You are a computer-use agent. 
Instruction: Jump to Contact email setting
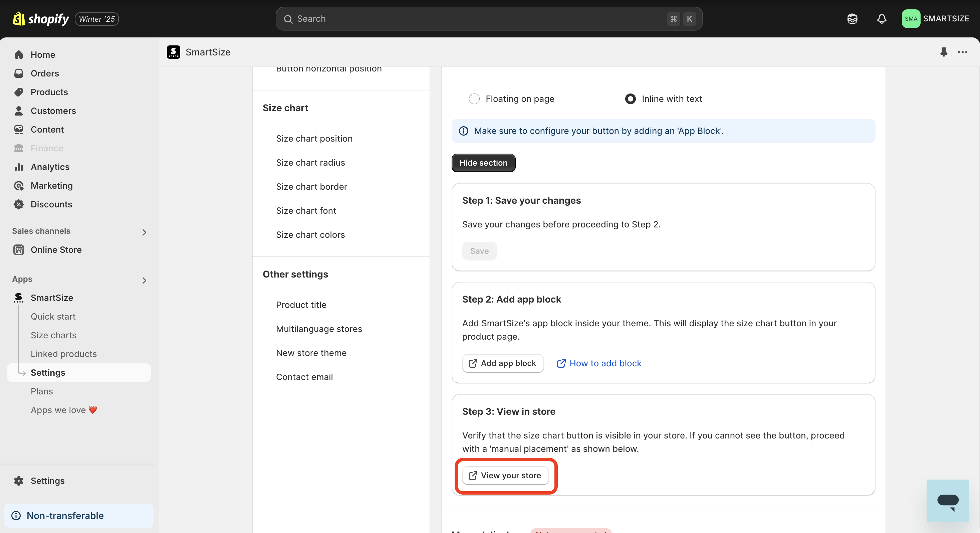[304, 377]
